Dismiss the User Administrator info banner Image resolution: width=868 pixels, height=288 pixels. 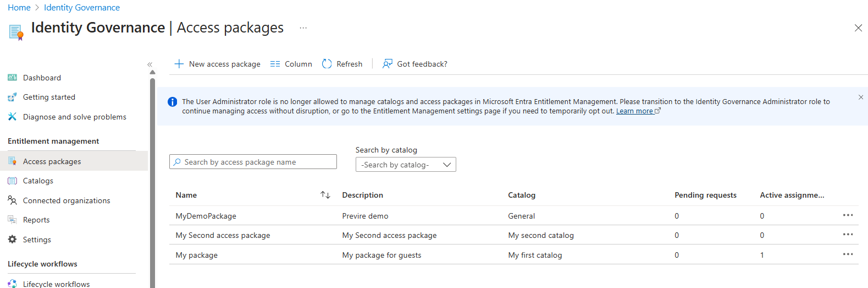860,97
